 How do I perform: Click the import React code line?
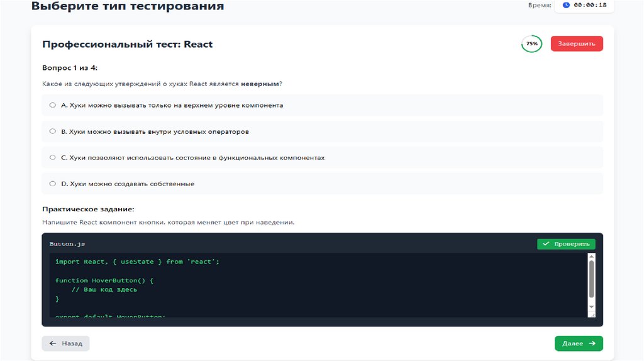click(137, 262)
